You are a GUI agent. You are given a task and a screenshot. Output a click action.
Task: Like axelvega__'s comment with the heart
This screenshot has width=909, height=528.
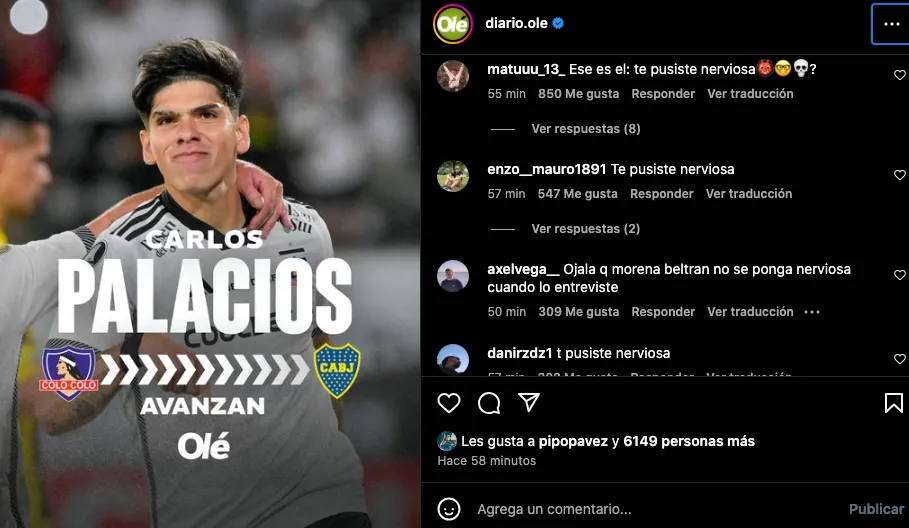899,275
